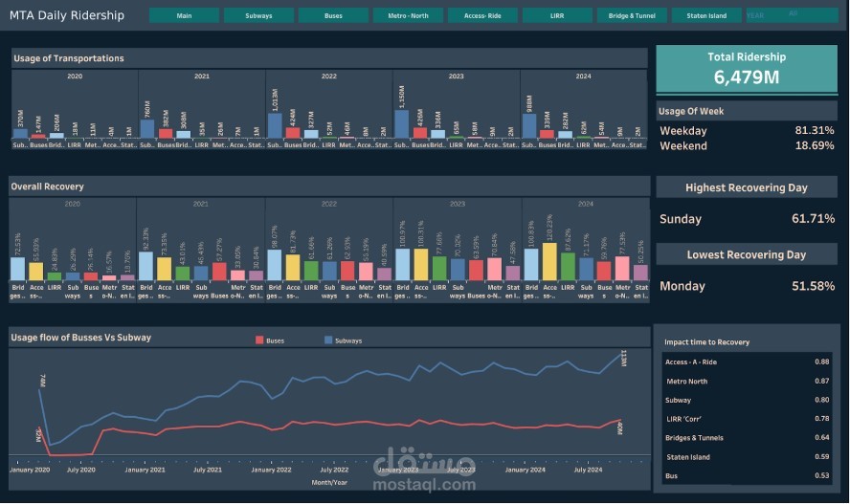Click the 2022 header in Usage of Transportations
The image size is (850, 504).
point(329,77)
